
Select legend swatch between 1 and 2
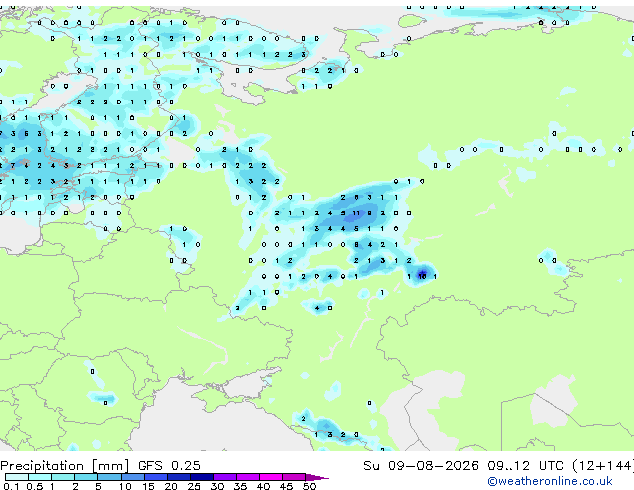coord(63,477)
